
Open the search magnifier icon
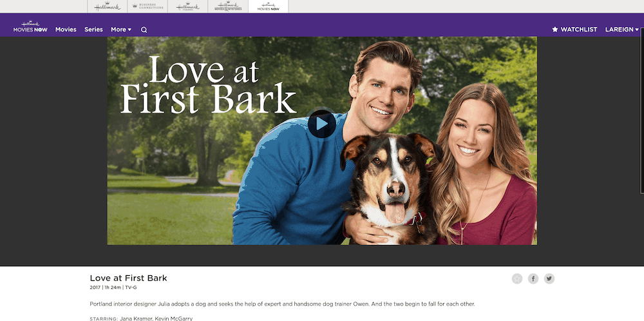(x=144, y=30)
